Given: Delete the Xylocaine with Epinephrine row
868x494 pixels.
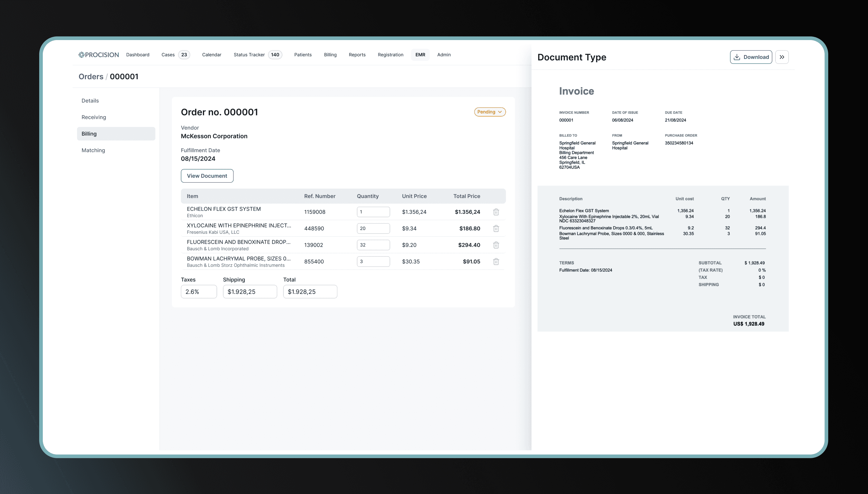Looking at the screenshot, I should click(x=495, y=229).
